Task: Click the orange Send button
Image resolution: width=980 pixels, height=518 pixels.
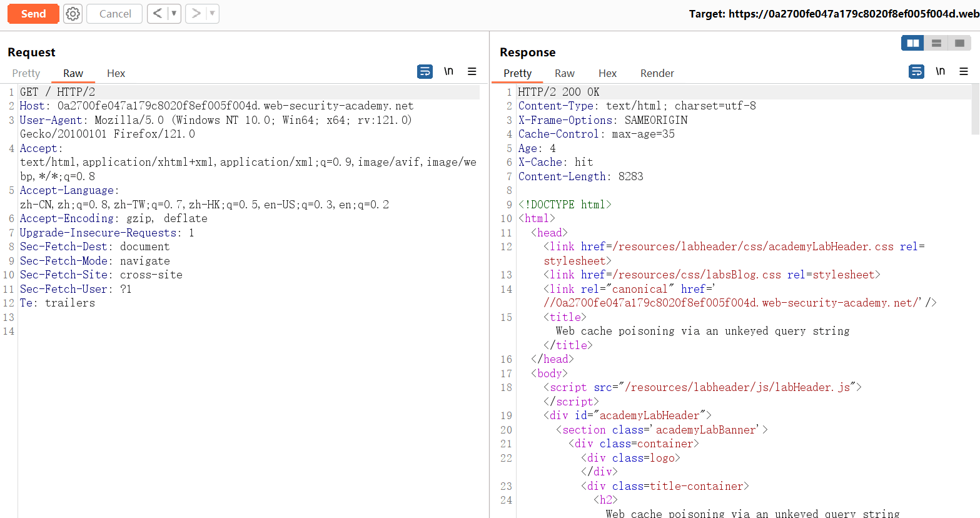Action: [33, 14]
